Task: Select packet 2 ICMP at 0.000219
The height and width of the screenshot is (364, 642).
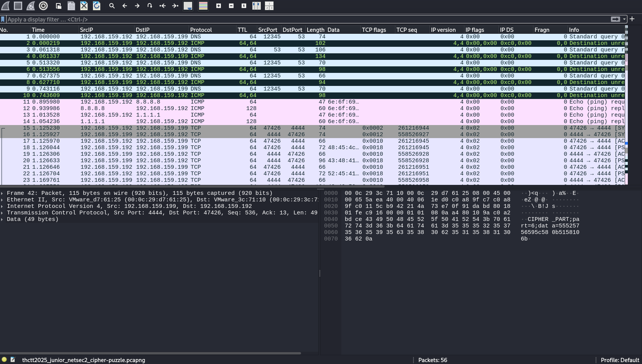Action: click(x=312, y=43)
